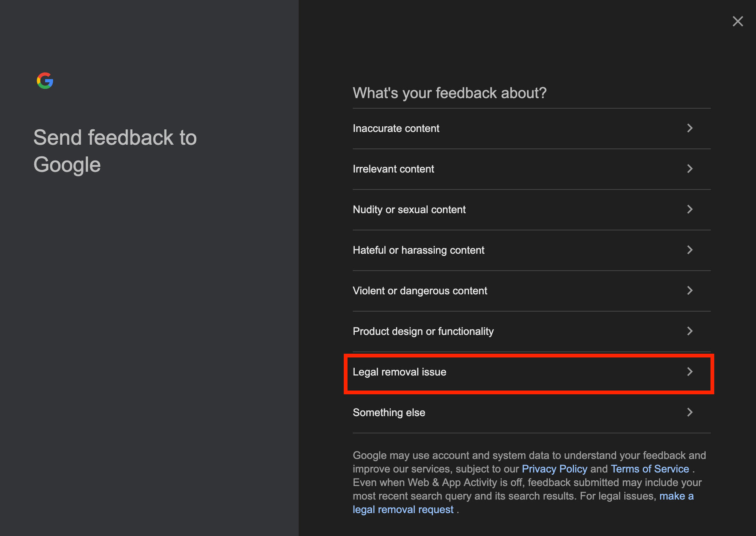This screenshot has width=756, height=536.
Task: Choose Hateful or harassing content
Action: (418, 250)
